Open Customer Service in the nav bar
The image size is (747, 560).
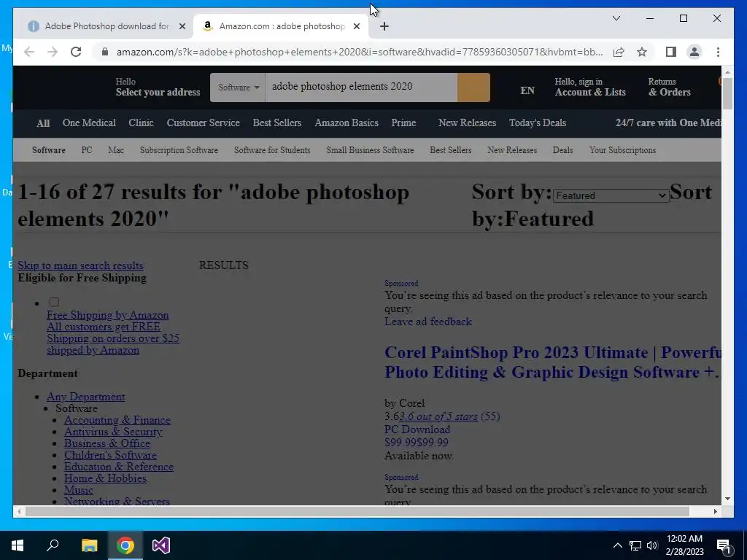203,122
